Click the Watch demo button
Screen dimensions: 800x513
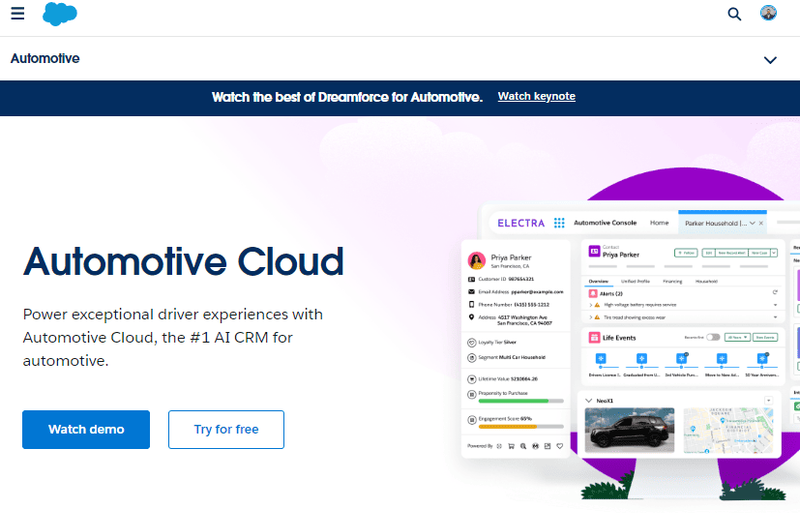click(x=86, y=429)
